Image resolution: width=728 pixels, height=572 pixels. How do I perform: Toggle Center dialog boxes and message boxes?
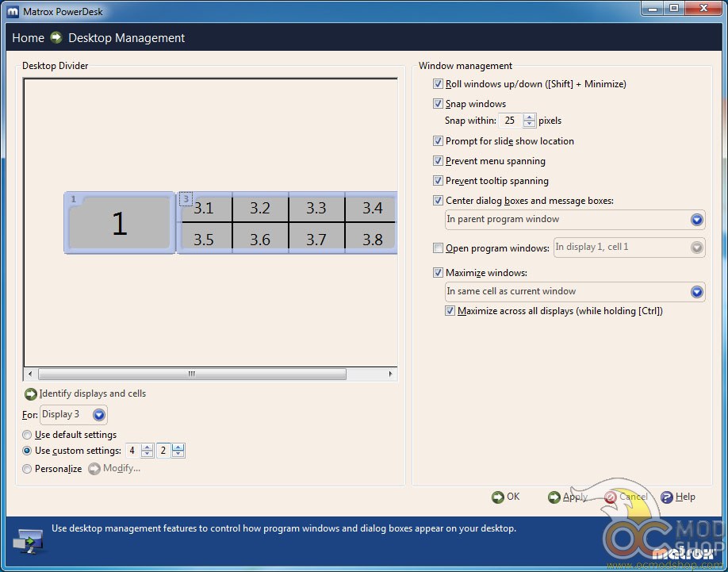click(438, 201)
